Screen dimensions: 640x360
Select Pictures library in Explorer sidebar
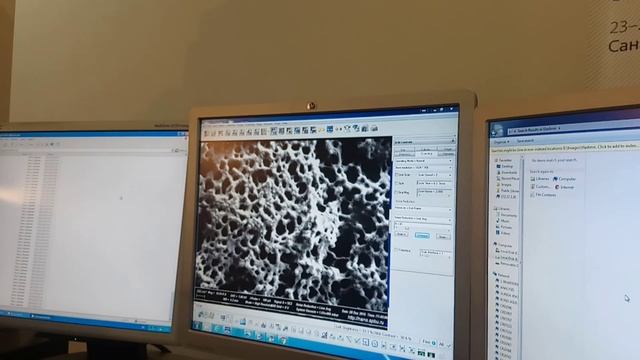click(505, 227)
